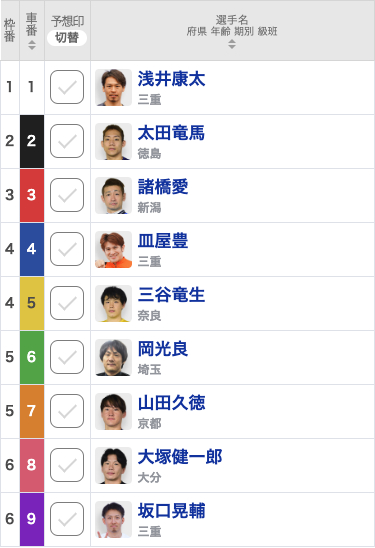This screenshot has height=548, width=375.
Task: Select the 予想印 column header
Action: click(x=67, y=21)
